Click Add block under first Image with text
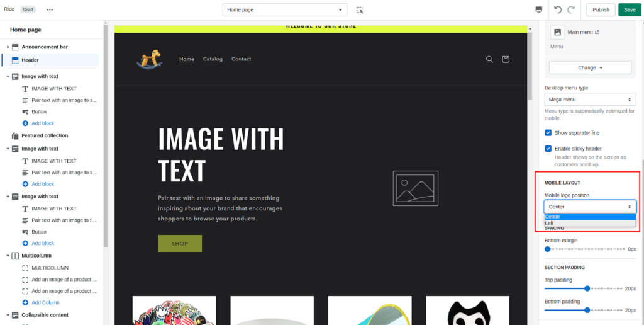The height and width of the screenshot is (325, 644). click(43, 123)
